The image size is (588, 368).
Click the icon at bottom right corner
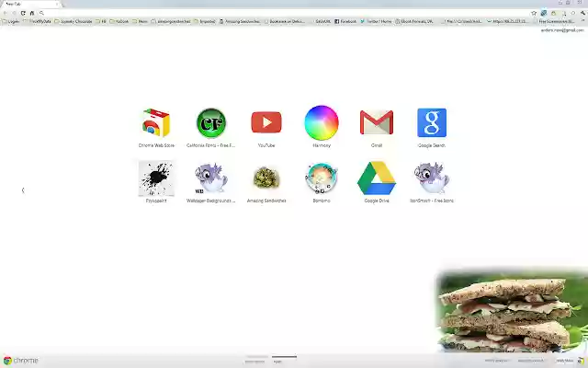(x=581, y=361)
